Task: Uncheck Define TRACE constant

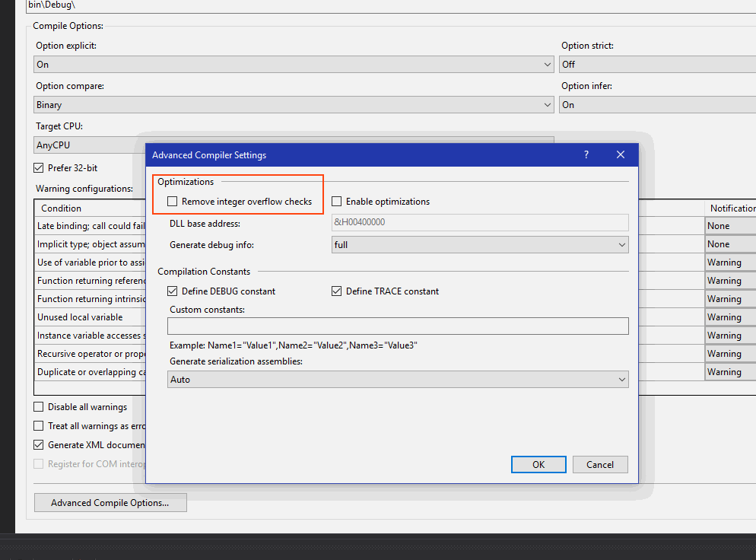Action: coord(336,291)
